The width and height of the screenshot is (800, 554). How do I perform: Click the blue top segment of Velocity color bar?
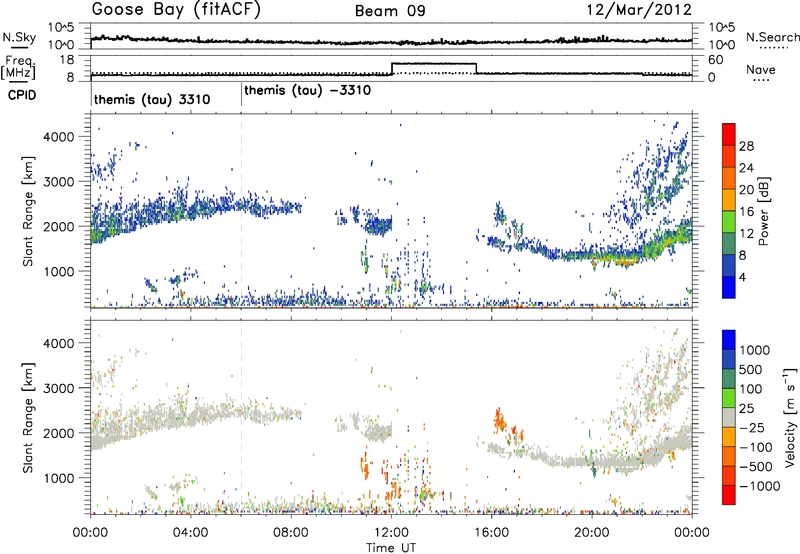729,339
